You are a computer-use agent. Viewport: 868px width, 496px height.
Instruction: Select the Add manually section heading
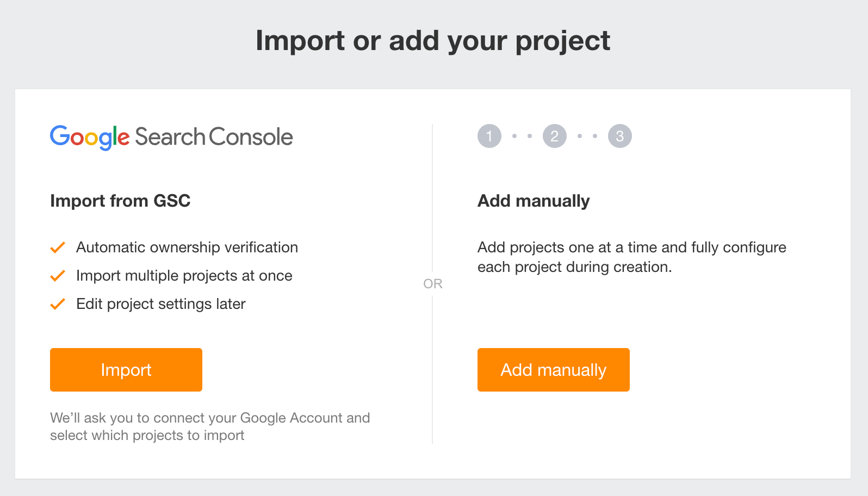(534, 201)
